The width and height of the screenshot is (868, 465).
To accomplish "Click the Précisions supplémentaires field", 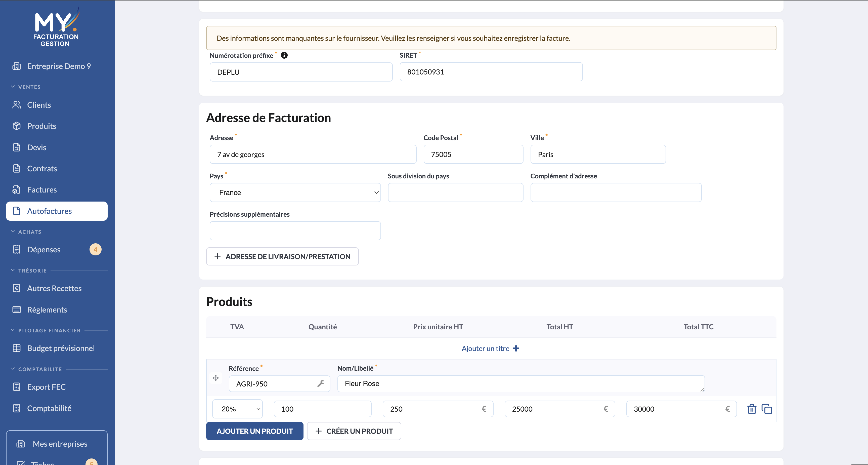I will [295, 231].
